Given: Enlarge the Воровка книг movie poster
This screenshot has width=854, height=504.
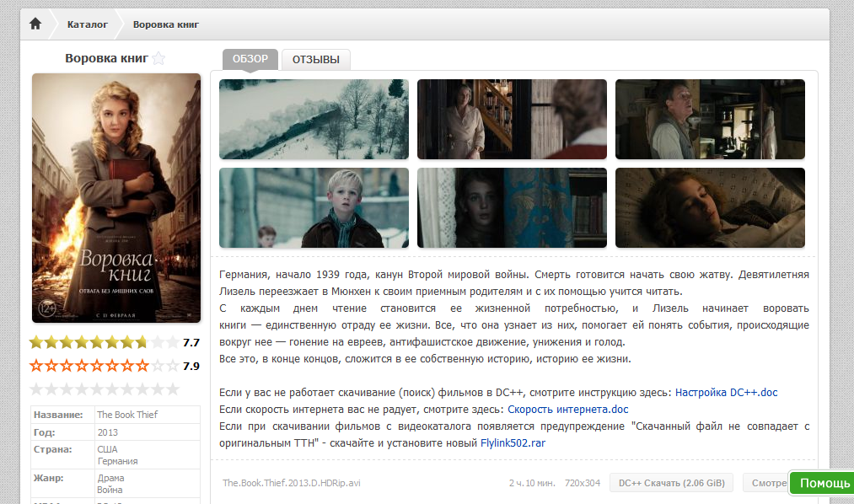Looking at the screenshot, I should pyautogui.click(x=116, y=198).
